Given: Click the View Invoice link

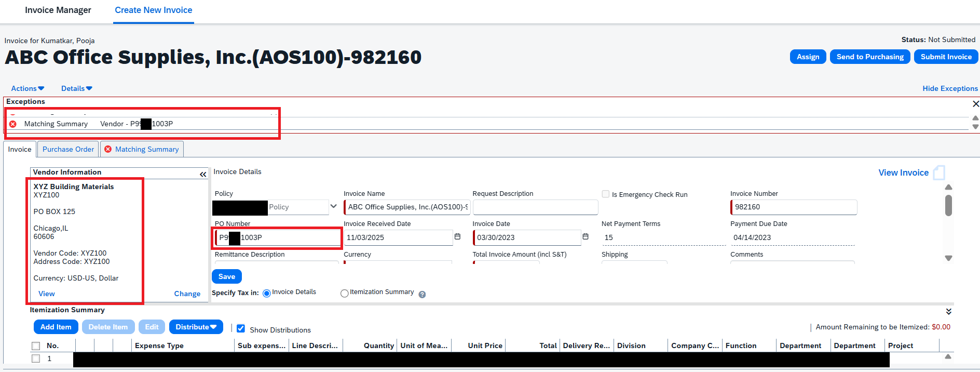Looking at the screenshot, I should point(903,172).
